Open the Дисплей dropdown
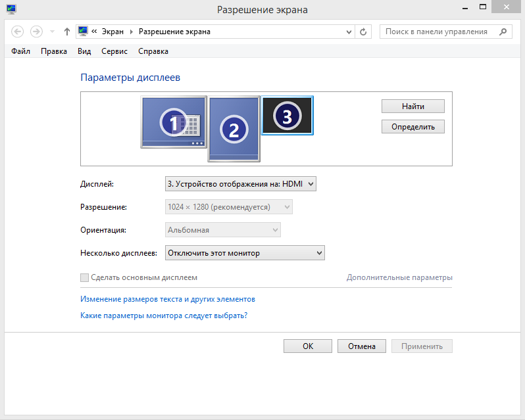Viewport: 525px width, 420px height. [x=240, y=184]
